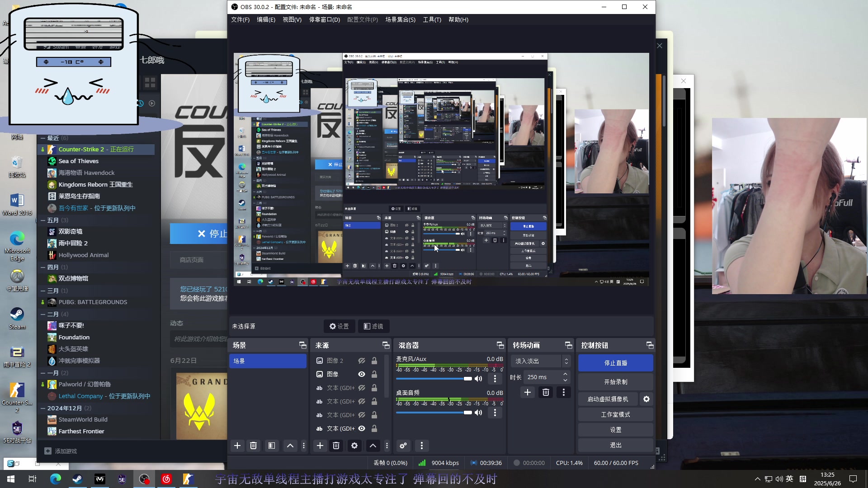Open scene filters icon in Scenes panel

(x=271, y=446)
